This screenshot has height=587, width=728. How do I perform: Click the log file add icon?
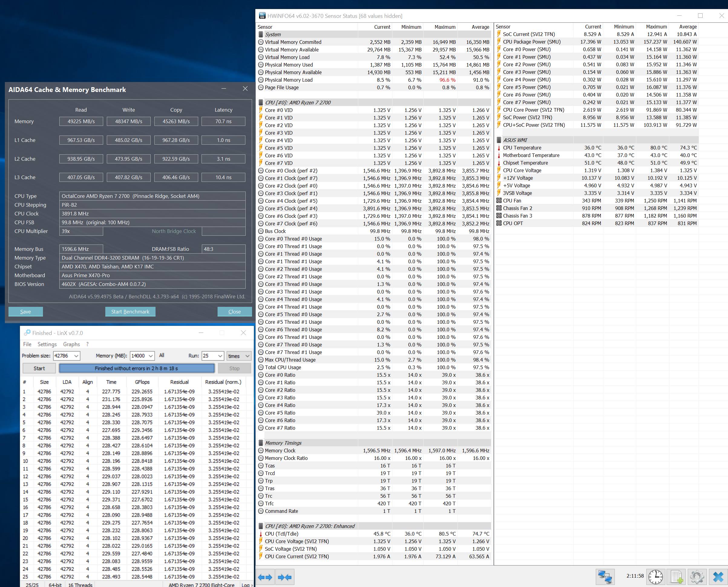point(677,576)
